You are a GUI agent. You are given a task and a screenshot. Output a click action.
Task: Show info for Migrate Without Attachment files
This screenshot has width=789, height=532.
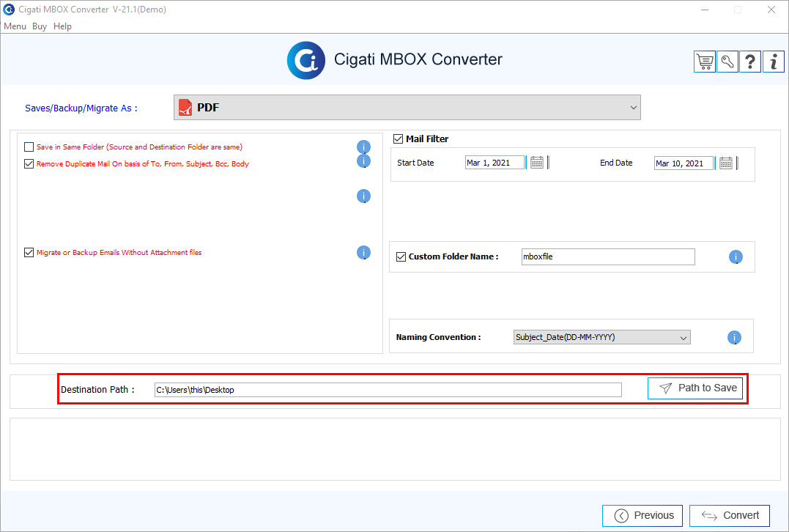point(364,253)
